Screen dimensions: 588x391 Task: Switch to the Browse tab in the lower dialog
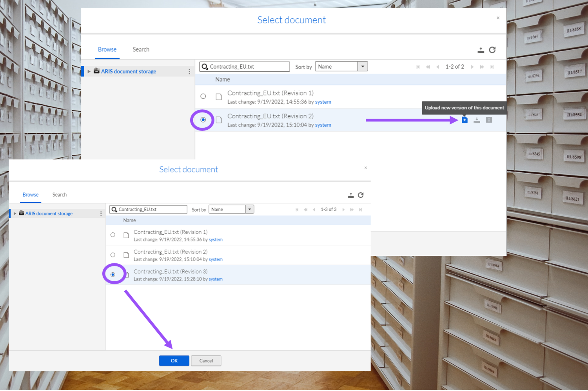click(x=30, y=195)
